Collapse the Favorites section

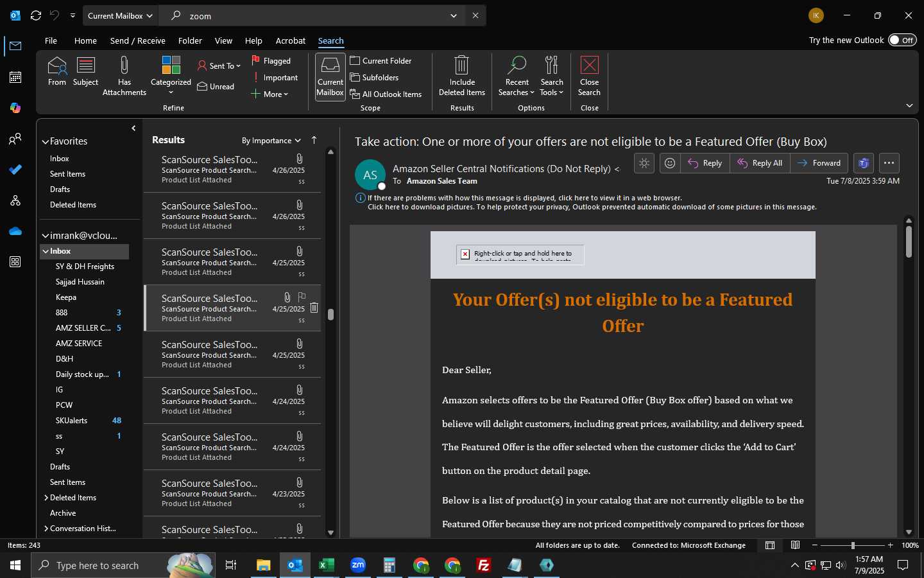click(x=46, y=142)
